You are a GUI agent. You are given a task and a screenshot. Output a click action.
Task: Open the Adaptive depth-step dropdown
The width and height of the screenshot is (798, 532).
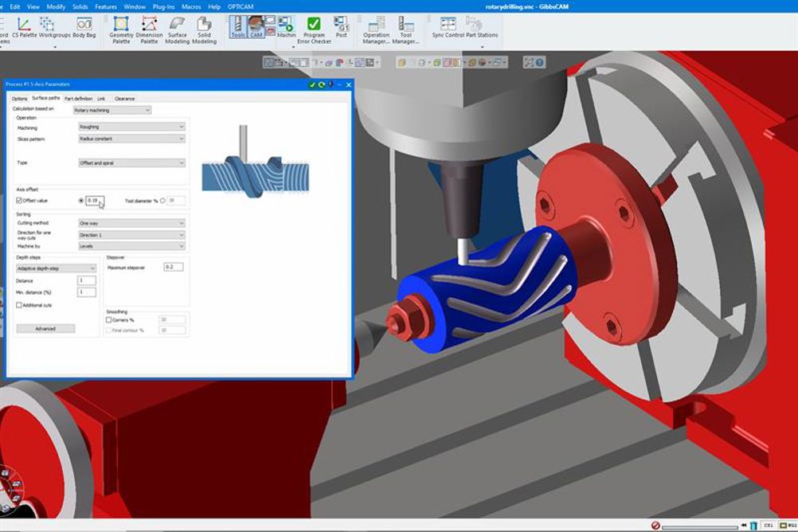click(56, 268)
